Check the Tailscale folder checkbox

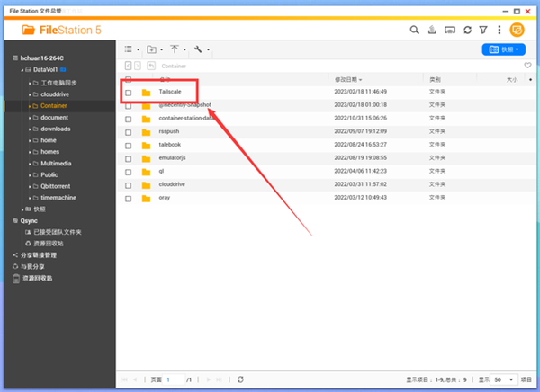[x=129, y=92]
